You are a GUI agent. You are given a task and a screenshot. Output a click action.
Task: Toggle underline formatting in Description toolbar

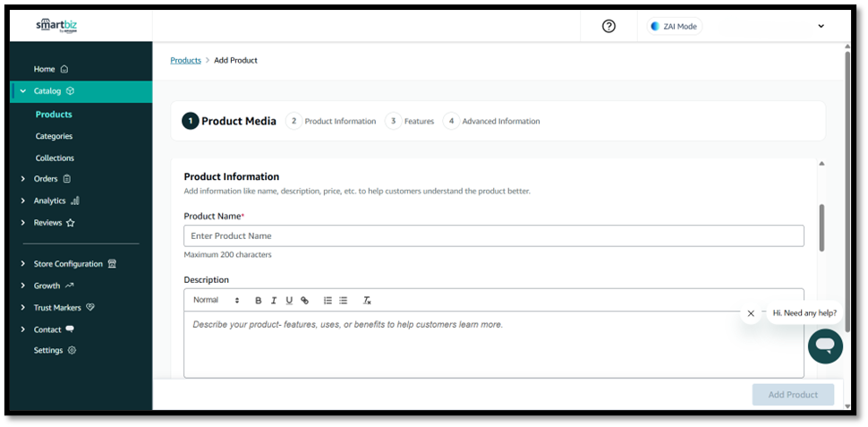(289, 301)
